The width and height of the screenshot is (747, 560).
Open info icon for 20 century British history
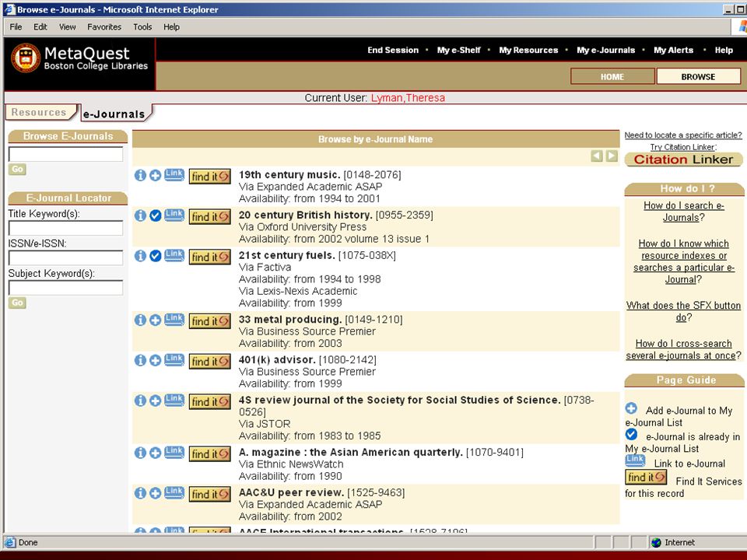tap(140, 215)
